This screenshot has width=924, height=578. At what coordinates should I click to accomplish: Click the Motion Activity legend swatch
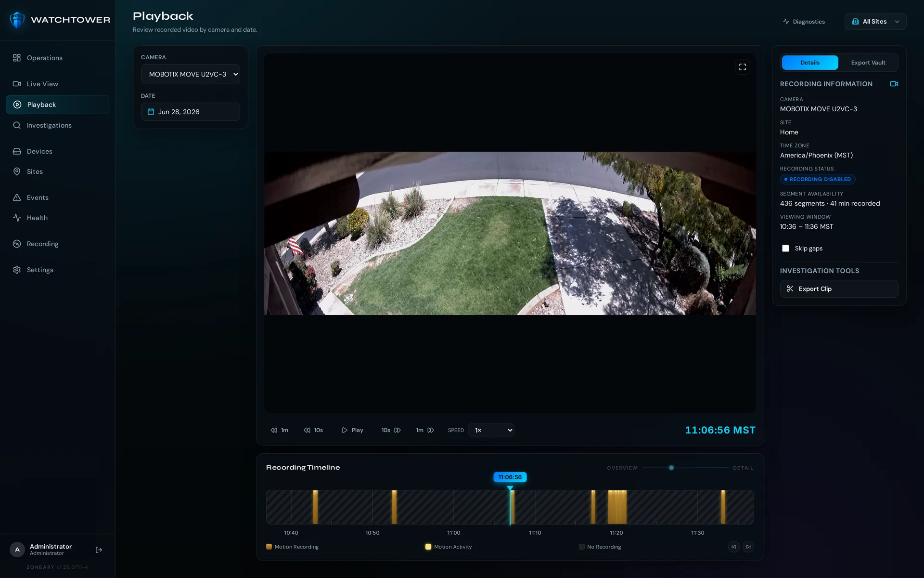[x=428, y=547]
